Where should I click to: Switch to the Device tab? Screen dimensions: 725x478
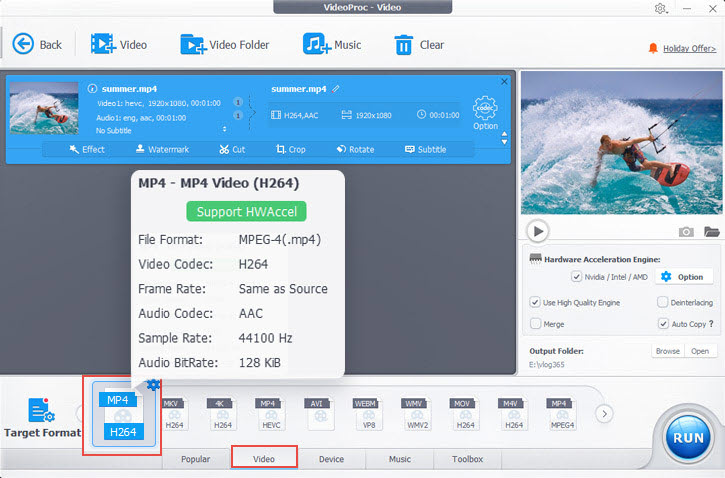coord(331,459)
